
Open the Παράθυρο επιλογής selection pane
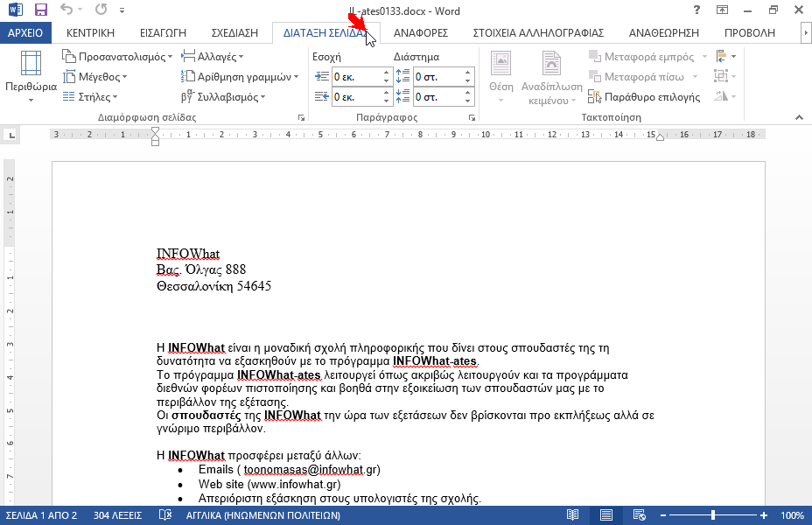coord(644,97)
